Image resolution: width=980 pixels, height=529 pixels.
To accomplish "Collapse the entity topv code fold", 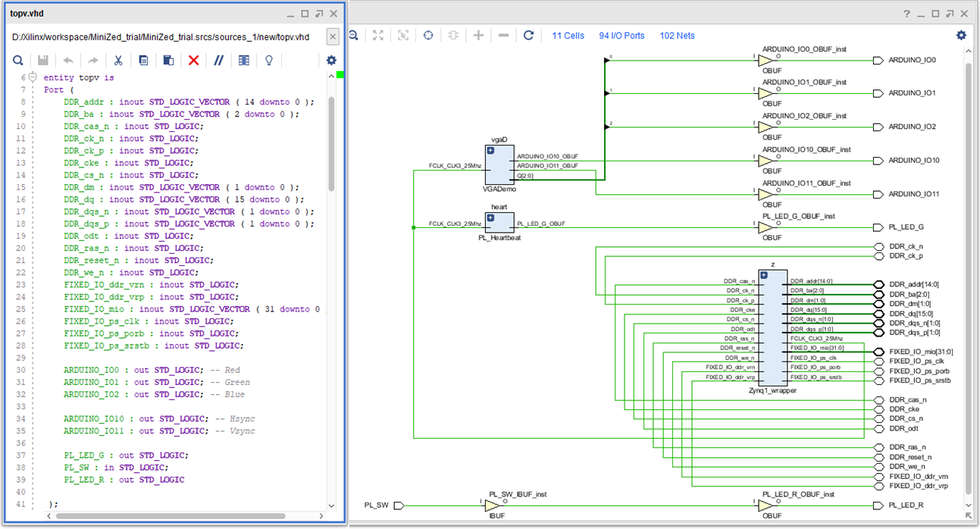I will click(x=33, y=77).
